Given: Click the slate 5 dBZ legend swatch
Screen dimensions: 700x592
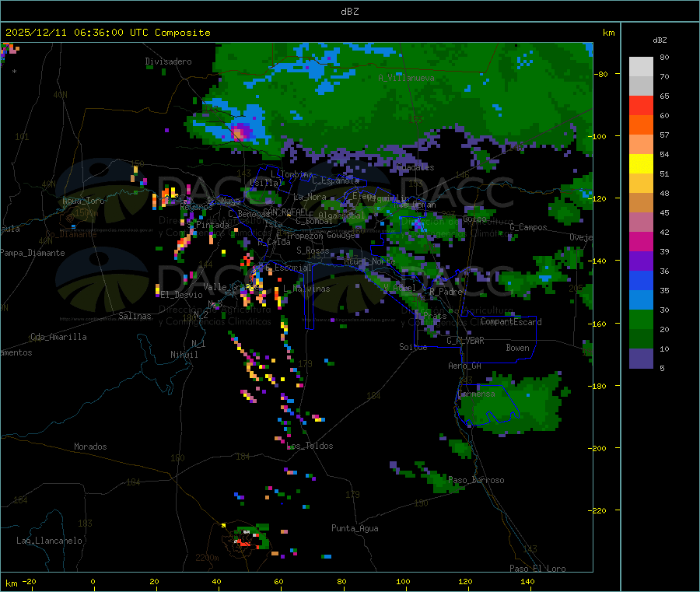Looking at the screenshot, I should point(641,359).
